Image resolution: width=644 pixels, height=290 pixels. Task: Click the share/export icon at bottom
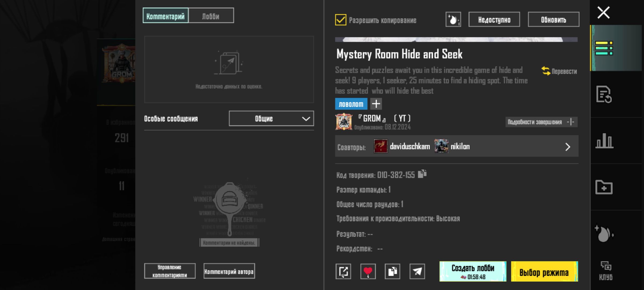coord(343,271)
